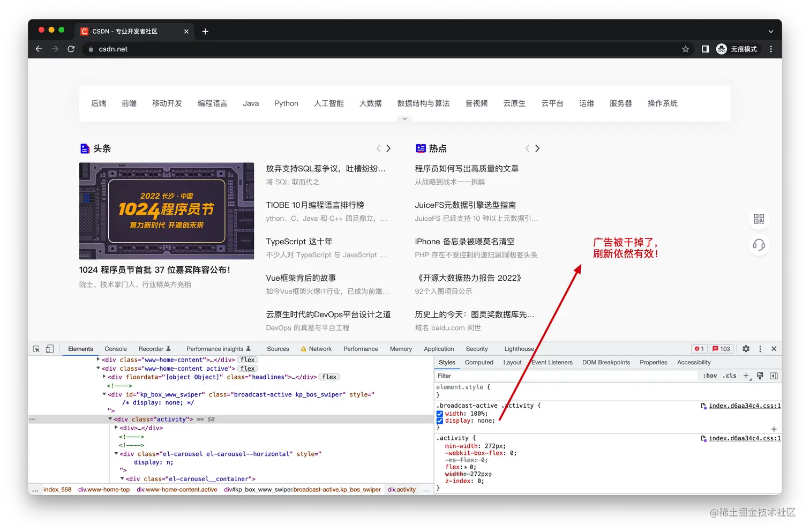Open the Performance insights tab
This screenshot has height=532, width=810.
pyautogui.click(x=219, y=349)
